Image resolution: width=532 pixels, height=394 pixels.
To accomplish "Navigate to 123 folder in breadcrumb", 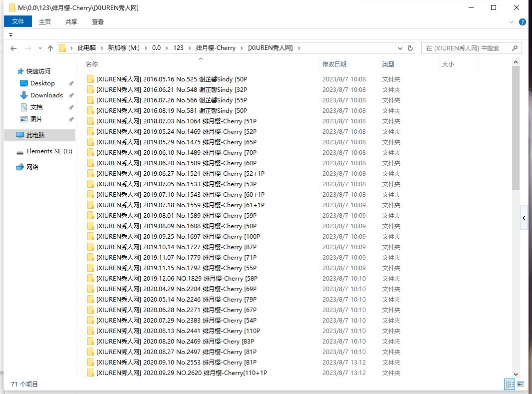I will [179, 48].
